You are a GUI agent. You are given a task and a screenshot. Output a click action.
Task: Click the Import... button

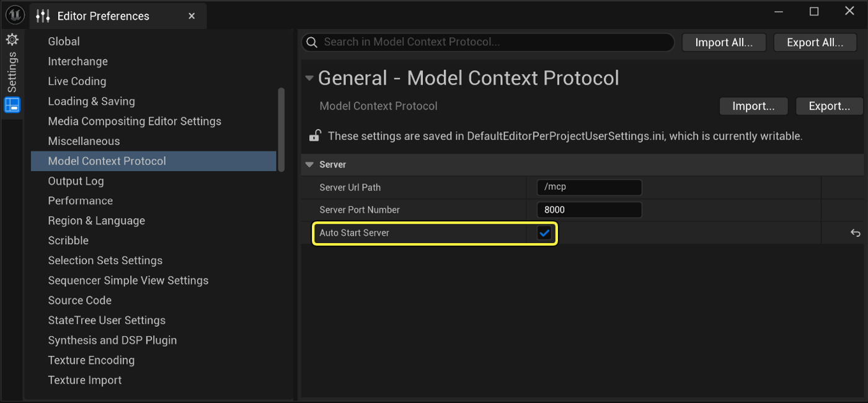[x=753, y=106]
